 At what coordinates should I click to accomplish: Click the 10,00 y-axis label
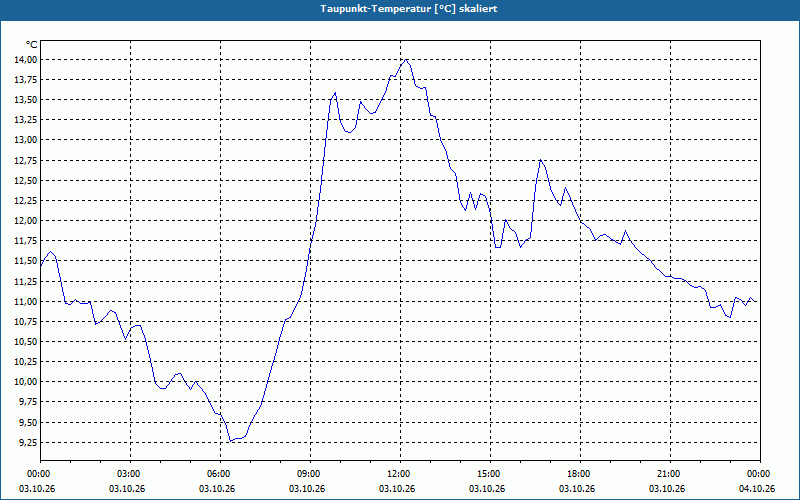pyautogui.click(x=26, y=382)
